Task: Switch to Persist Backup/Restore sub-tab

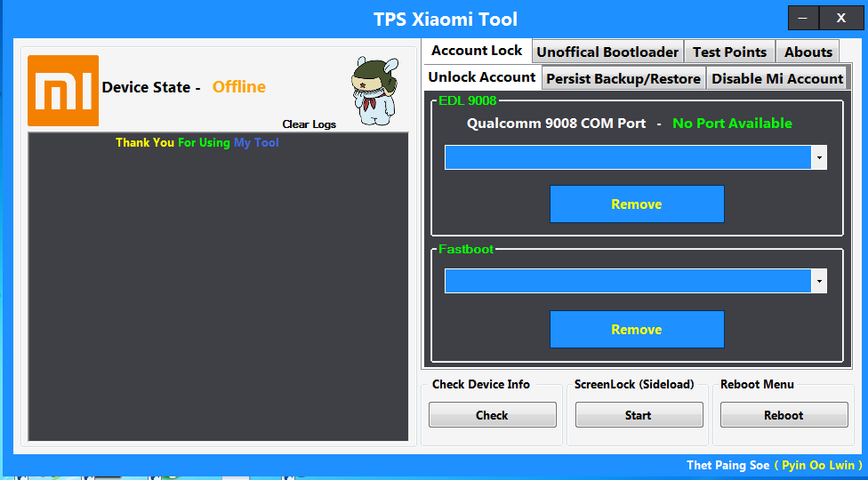Action: coord(623,78)
